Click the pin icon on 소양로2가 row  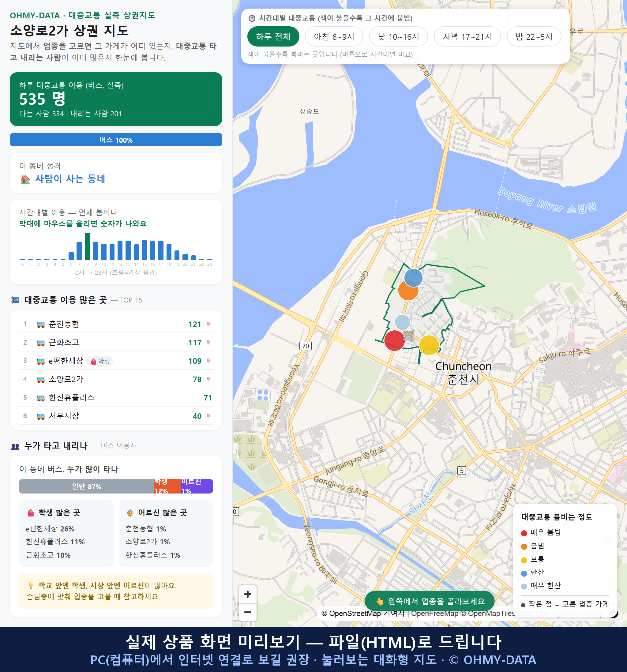pos(208,379)
